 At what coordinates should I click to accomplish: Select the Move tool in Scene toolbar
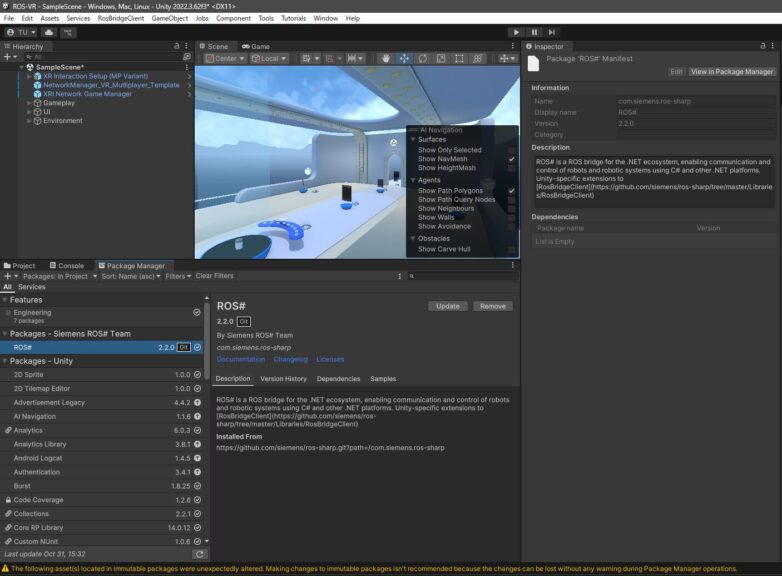pyautogui.click(x=404, y=59)
